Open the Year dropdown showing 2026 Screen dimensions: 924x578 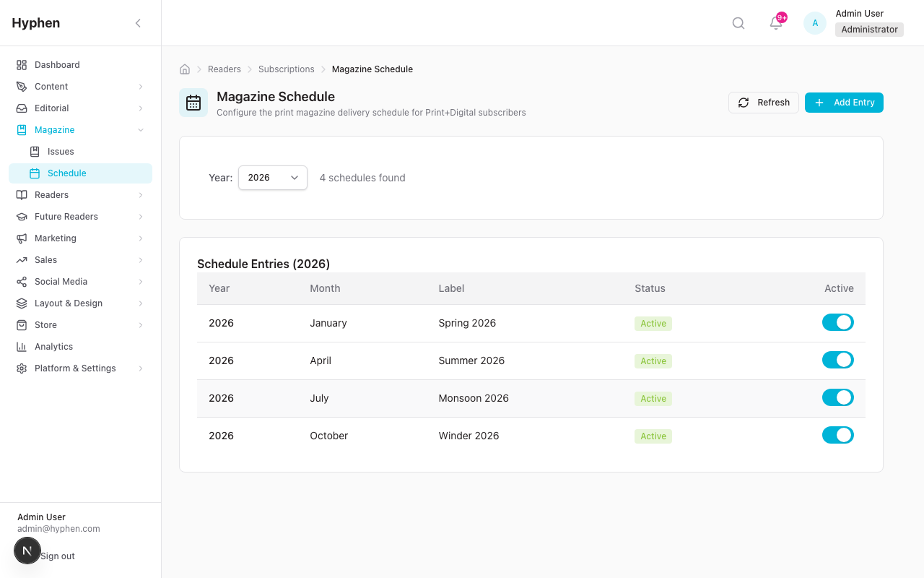coord(272,178)
